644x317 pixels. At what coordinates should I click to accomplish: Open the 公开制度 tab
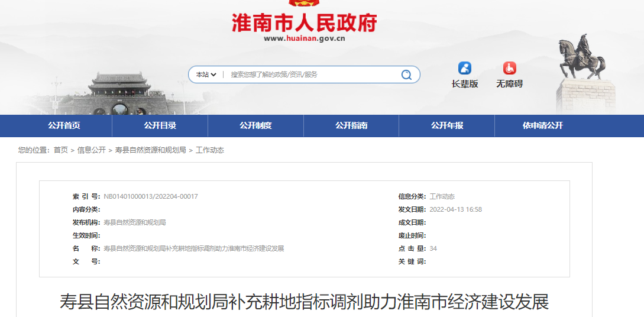click(255, 125)
